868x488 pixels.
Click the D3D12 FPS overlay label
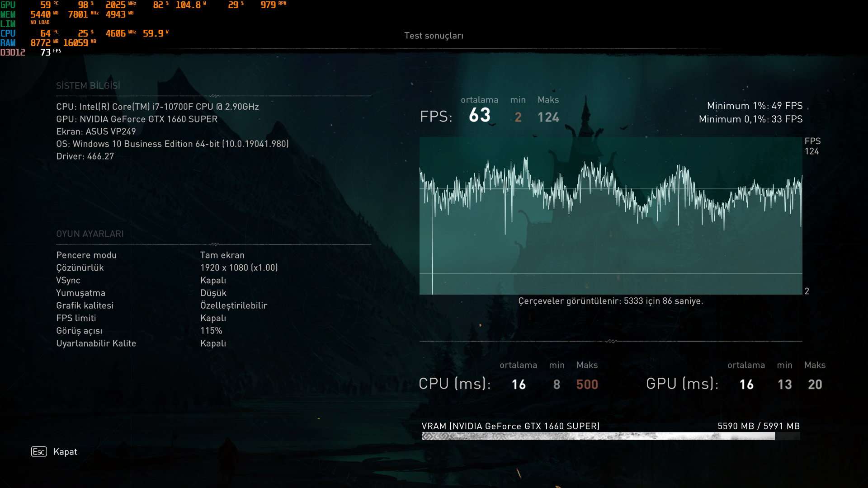point(13,52)
